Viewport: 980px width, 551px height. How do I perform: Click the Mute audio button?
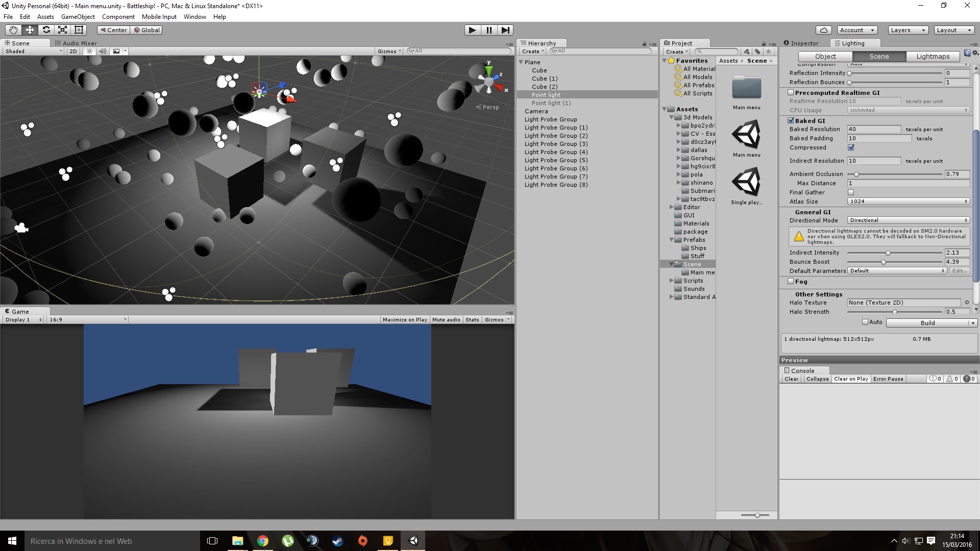(x=446, y=320)
